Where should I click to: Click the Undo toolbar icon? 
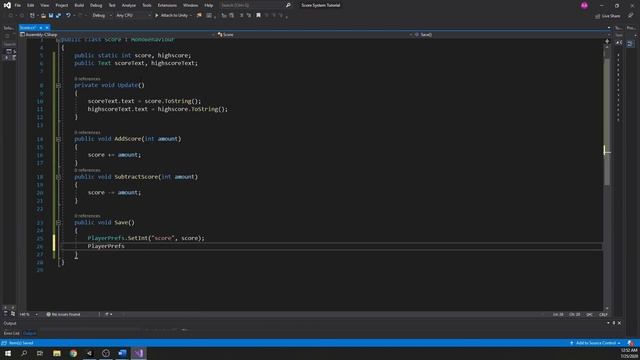(x=68, y=16)
